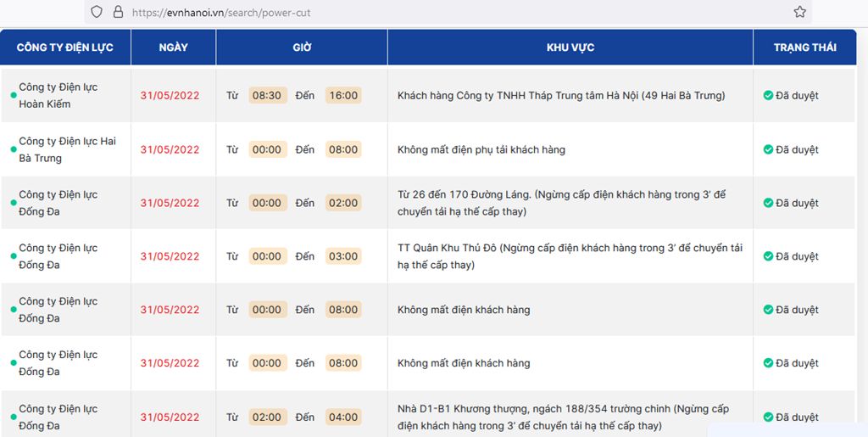Click the 02:00 start time in Nhà D1-B1 row

[x=267, y=417]
